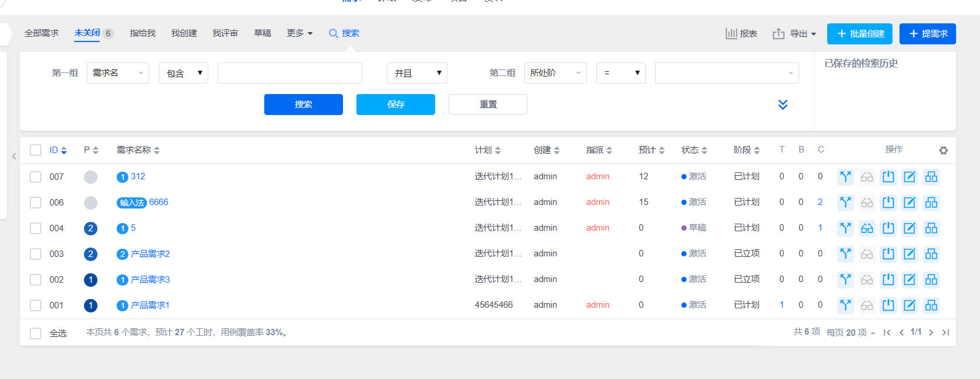
Task: Click the 提需求 create button
Action: pos(927,34)
